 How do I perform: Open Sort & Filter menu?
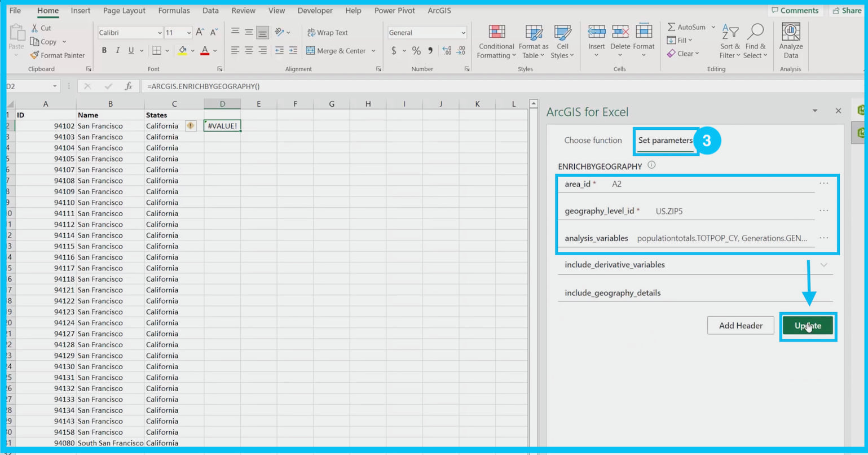(730, 41)
